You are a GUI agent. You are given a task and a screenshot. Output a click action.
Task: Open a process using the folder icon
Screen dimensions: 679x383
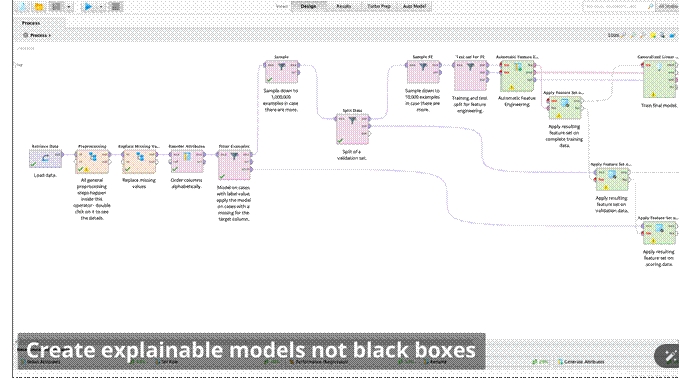(x=39, y=7)
